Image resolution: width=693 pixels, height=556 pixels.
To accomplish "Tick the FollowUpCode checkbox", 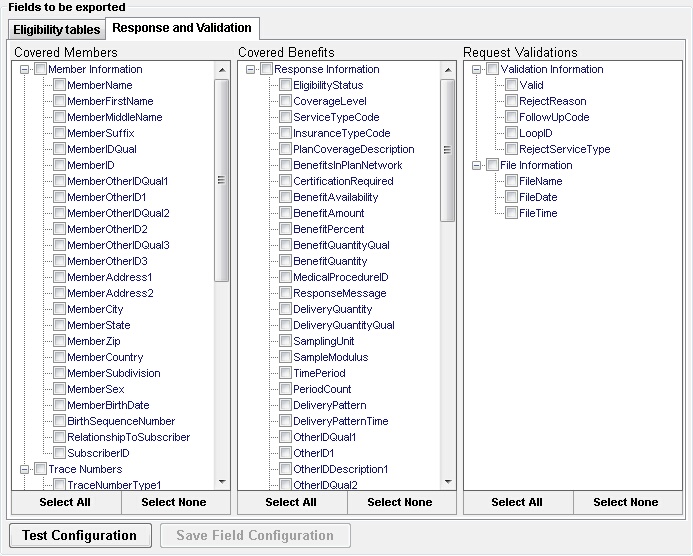I will click(512, 117).
